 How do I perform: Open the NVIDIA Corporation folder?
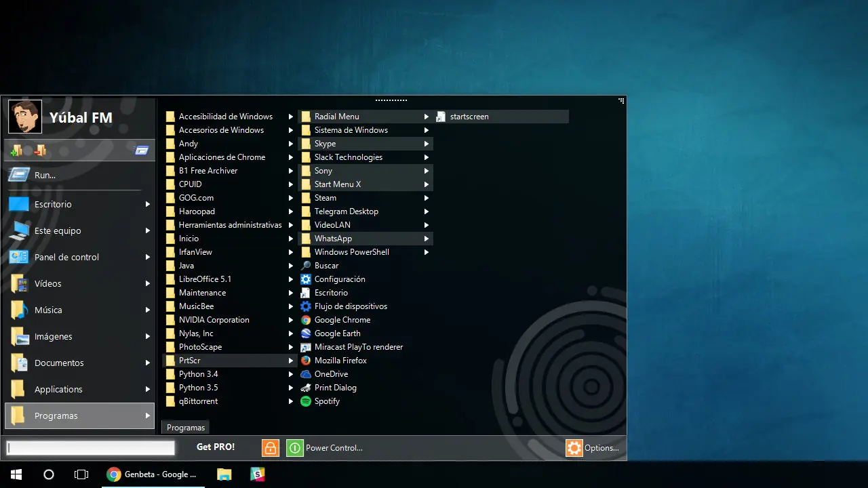coord(230,320)
